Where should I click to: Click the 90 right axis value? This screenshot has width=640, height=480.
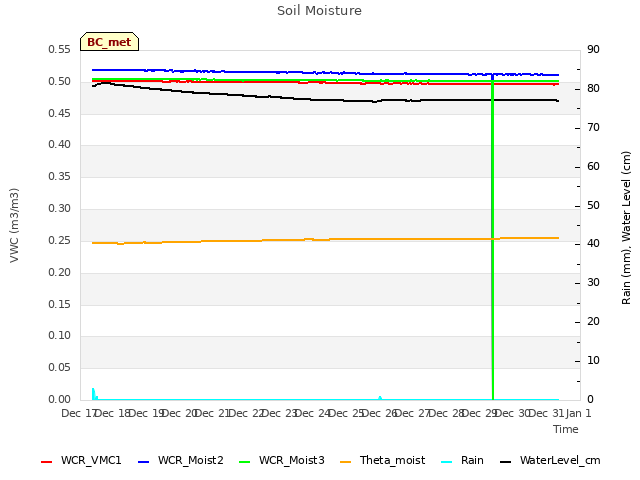coord(593,49)
